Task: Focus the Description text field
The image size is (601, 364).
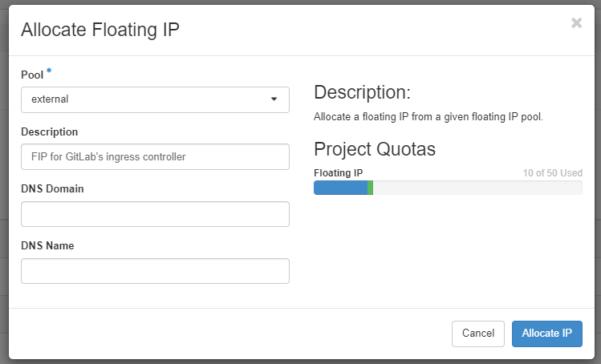Action: click(x=154, y=157)
